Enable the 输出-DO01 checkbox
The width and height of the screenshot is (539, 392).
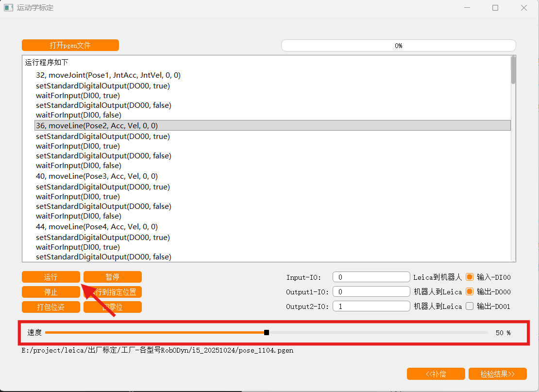469,306
